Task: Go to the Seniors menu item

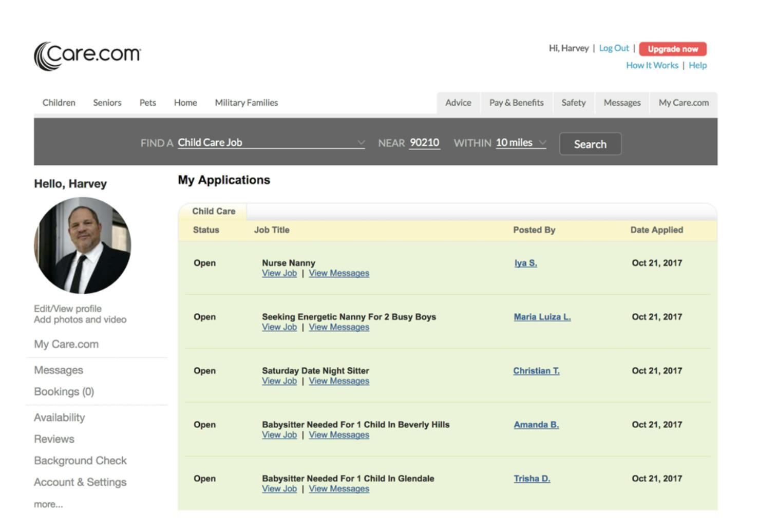Action: (x=107, y=103)
